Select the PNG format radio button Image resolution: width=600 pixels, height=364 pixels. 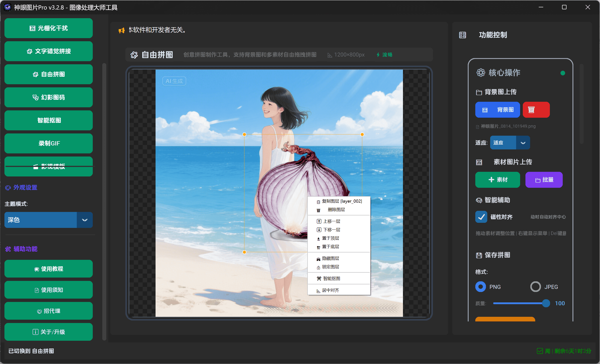(x=480, y=287)
